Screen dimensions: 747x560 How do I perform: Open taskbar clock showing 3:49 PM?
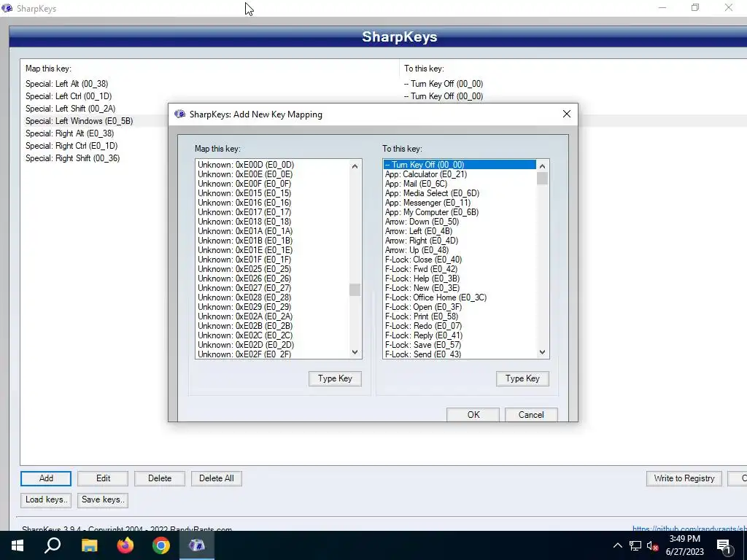coord(684,545)
